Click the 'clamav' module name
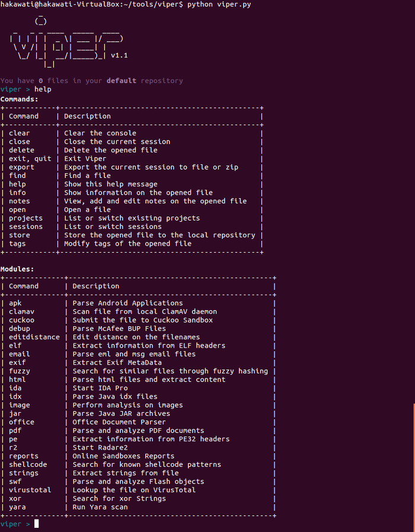Image resolution: width=415 pixels, height=532 pixels. 22,311
